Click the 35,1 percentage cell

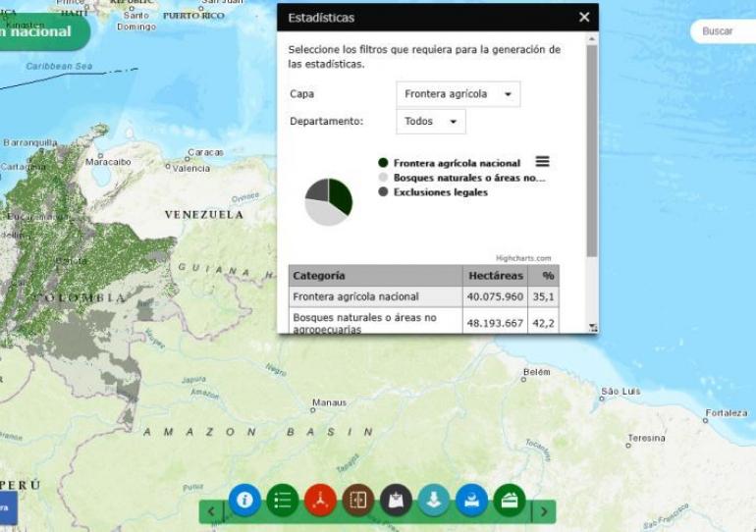tap(544, 296)
